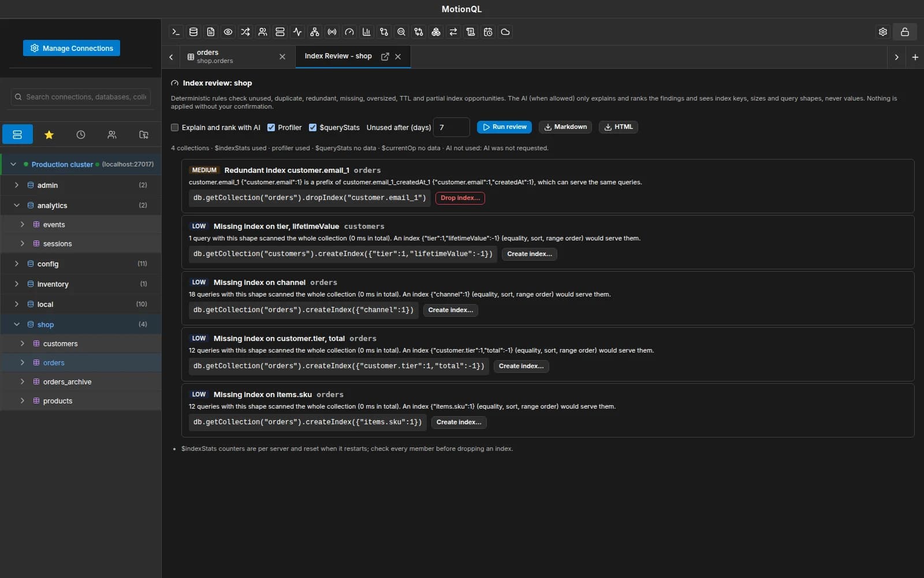Screen dimensions: 924x578
Task: Select the orders collection in shop
Action: pos(81,362)
